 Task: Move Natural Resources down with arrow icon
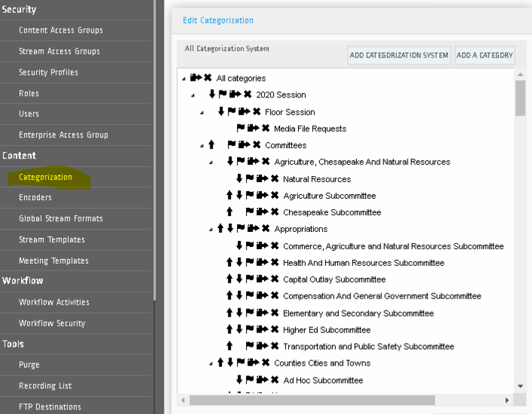click(239, 178)
